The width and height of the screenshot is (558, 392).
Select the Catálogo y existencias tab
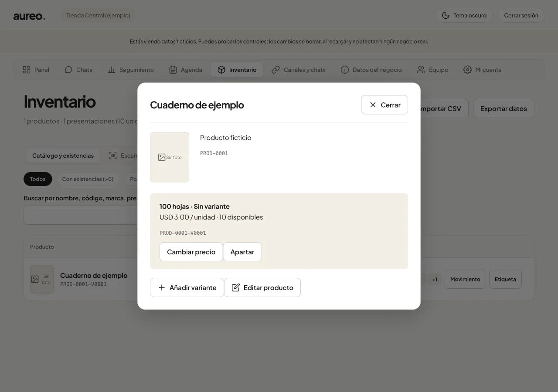[x=63, y=155]
